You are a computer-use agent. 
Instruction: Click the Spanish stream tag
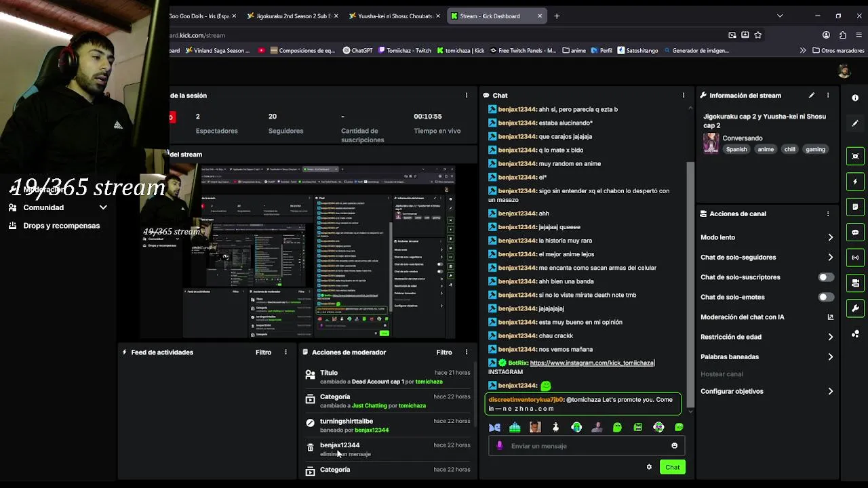tap(736, 149)
